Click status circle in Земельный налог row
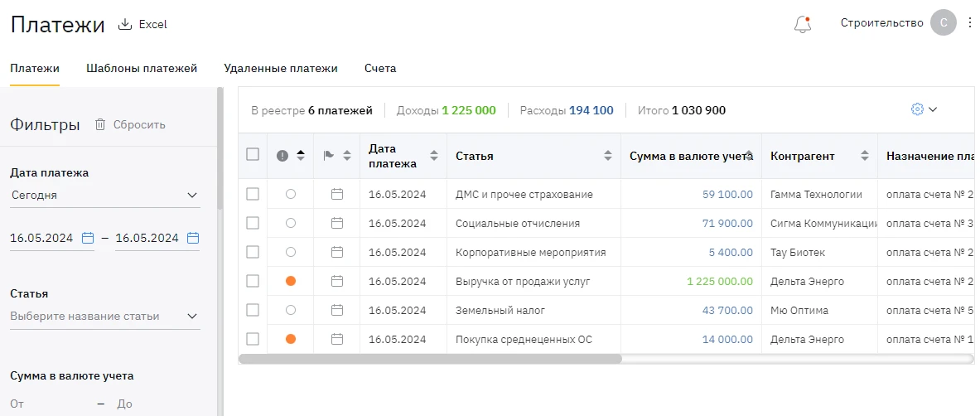980x416 pixels. click(x=291, y=310)
